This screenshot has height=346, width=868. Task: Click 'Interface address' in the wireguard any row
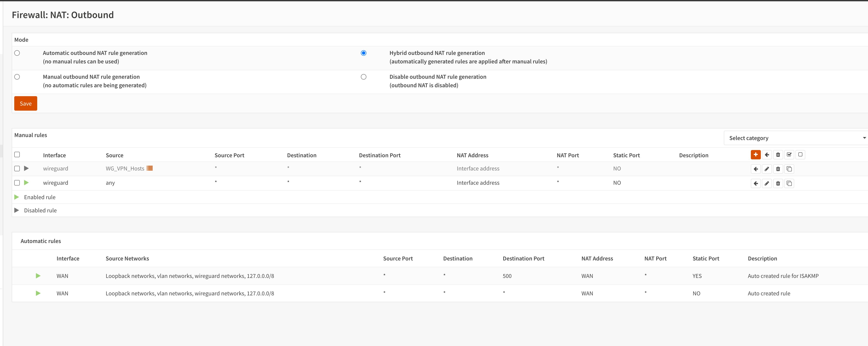478,182
